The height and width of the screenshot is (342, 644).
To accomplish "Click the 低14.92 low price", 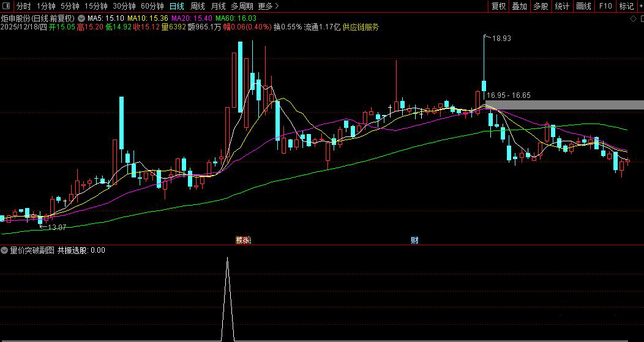I will point(118,27).
